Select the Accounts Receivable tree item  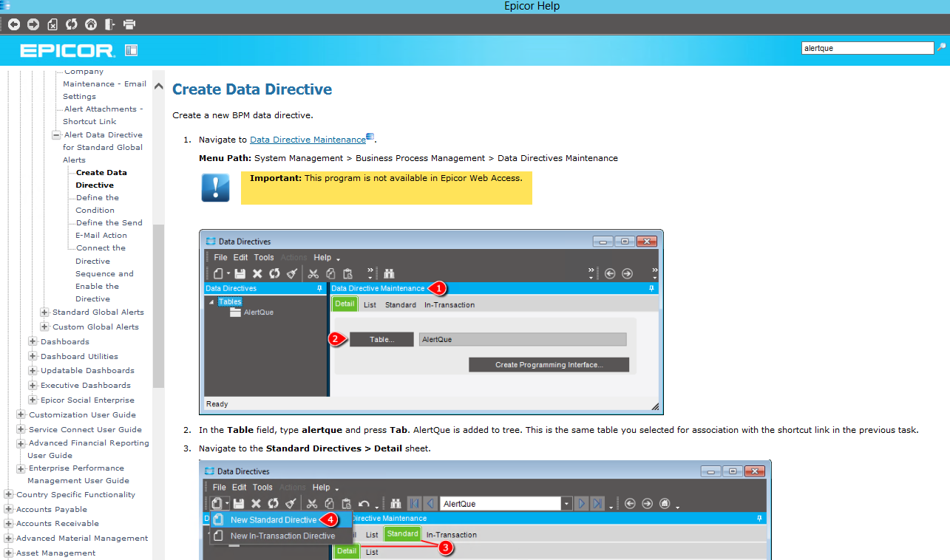(x=58, y=524)
